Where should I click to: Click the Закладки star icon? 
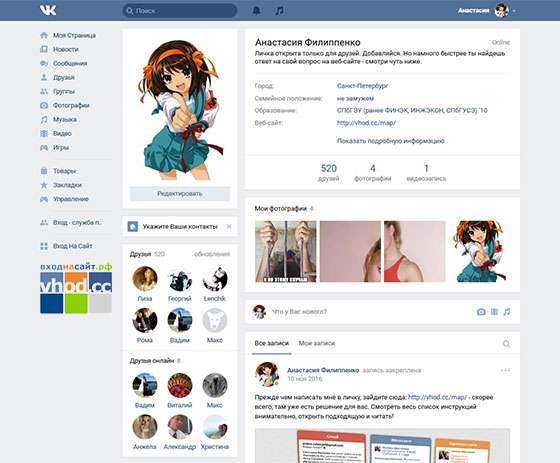coord(44,185)
